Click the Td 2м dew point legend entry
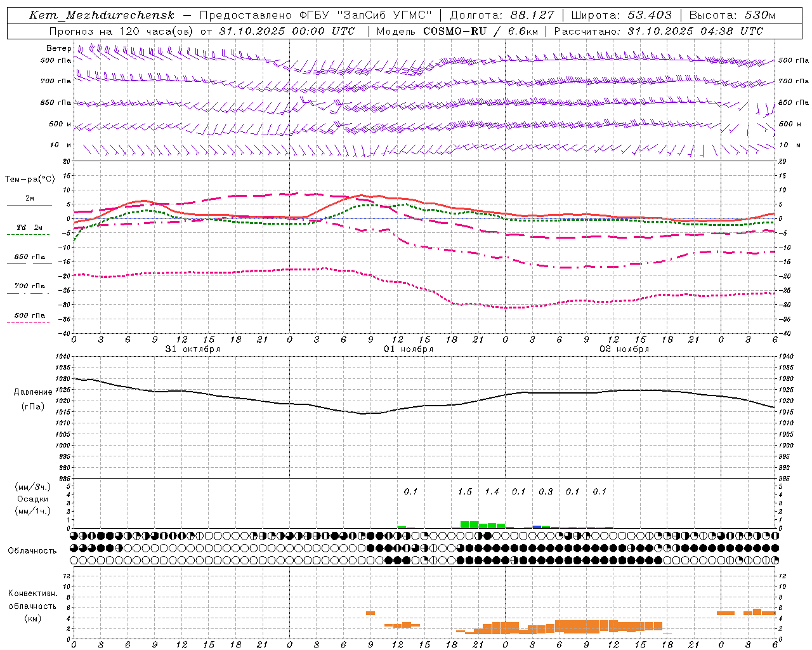The width and height of the screenshot is (812, 650). (x=29, y=227)
